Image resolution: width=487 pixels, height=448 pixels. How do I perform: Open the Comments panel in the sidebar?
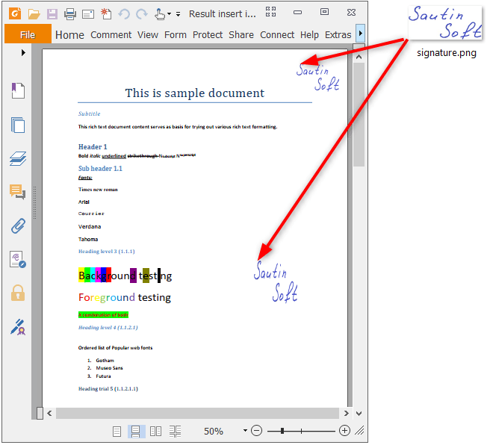[x=18, y=193]
